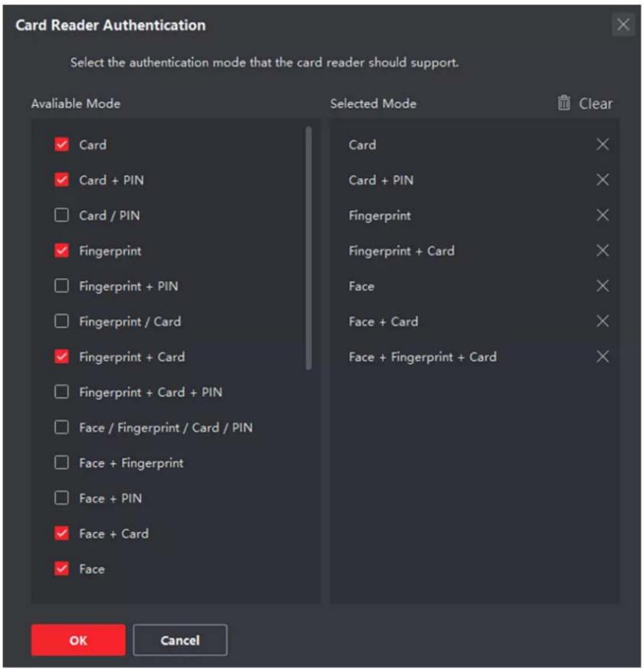Select Face + Fingerprint + Card entry text
The width and height of the screenshot is (644, 669).
[423, 357]
